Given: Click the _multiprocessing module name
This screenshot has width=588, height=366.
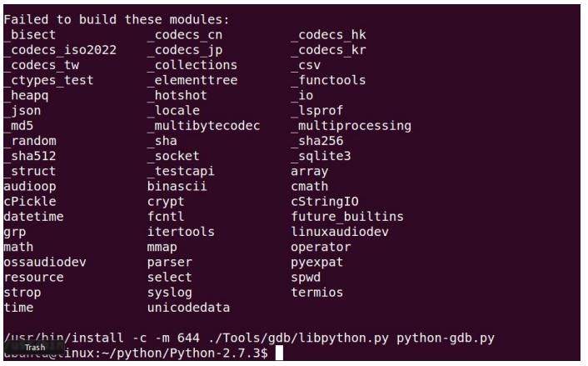Looking at the screenshot, I should [x=351, y=126].
